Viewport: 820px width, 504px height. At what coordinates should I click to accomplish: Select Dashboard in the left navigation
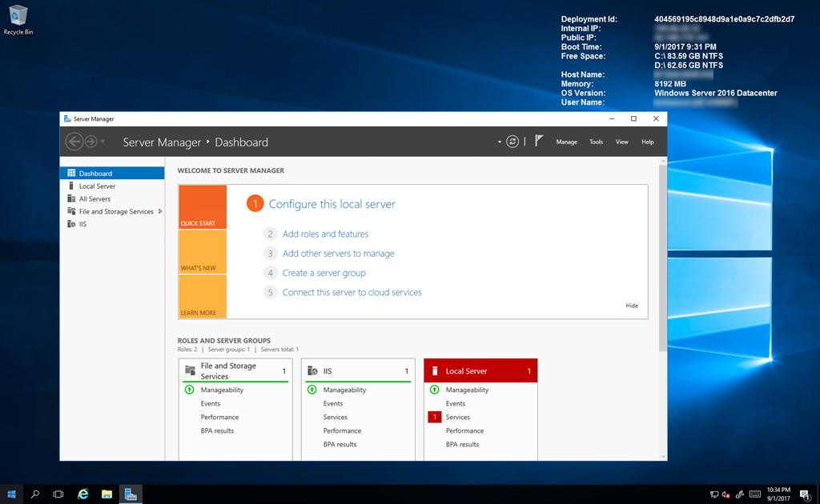(112, 174)
